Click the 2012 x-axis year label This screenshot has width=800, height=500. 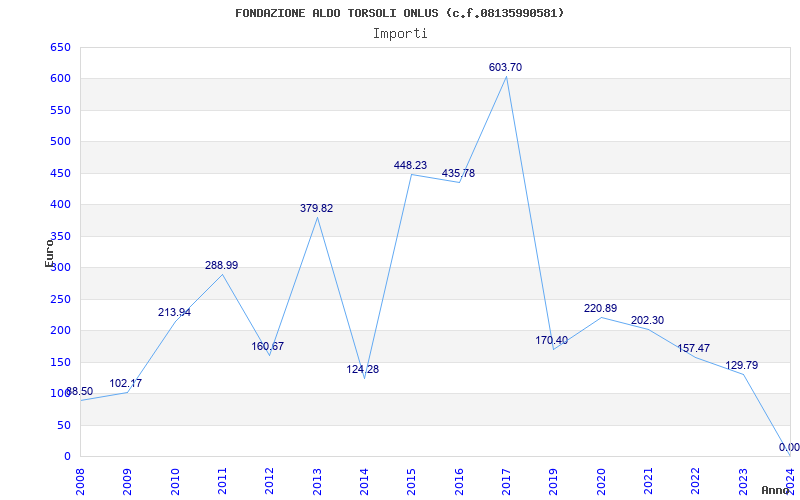tap(269, 482)
